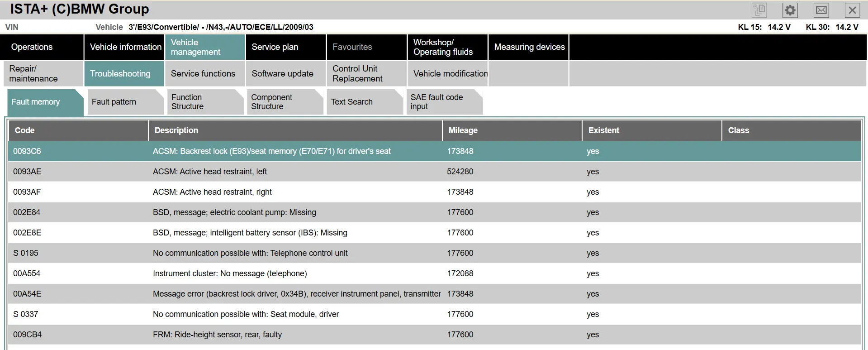The width and height of the screenshot is (868, 350).
Task: Select fault 002E84 electric coolant pump row
Action: (234, 212)
